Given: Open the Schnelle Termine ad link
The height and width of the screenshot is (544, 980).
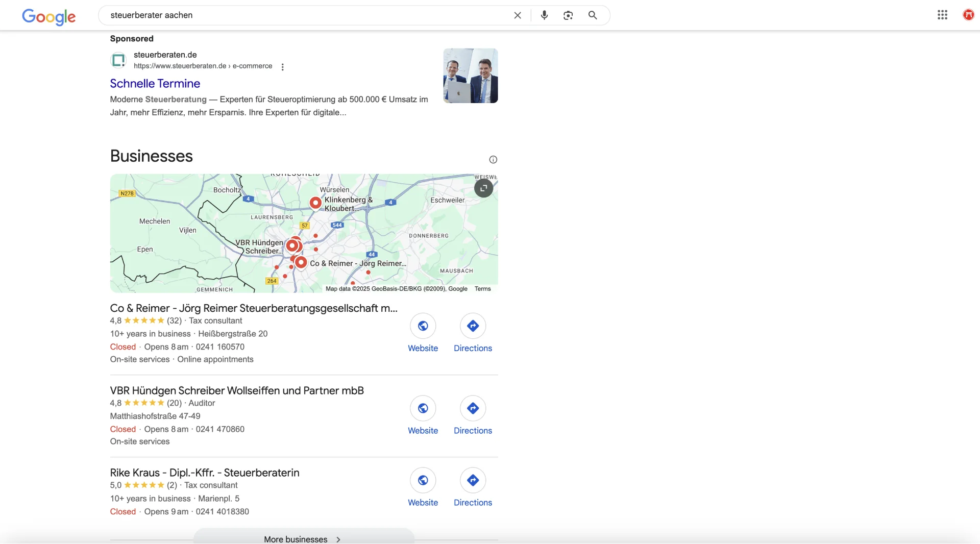Looking at the screenshot, I should [155, 84].
